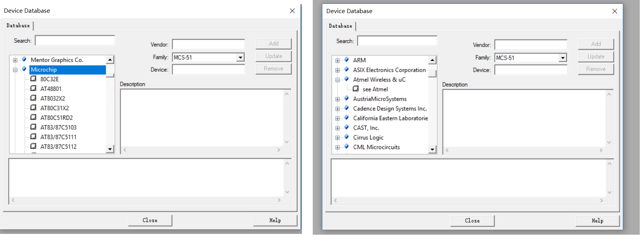Click the chip icon beside AT80C51RD2

34,117
